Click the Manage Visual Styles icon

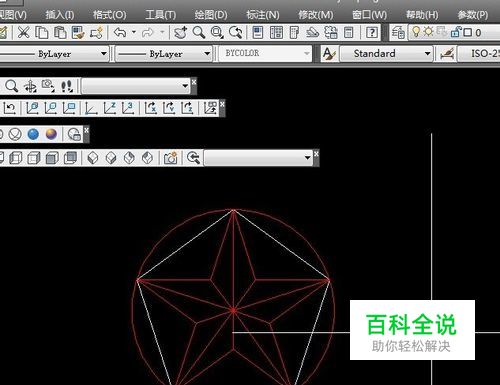[x=74, y=134]
